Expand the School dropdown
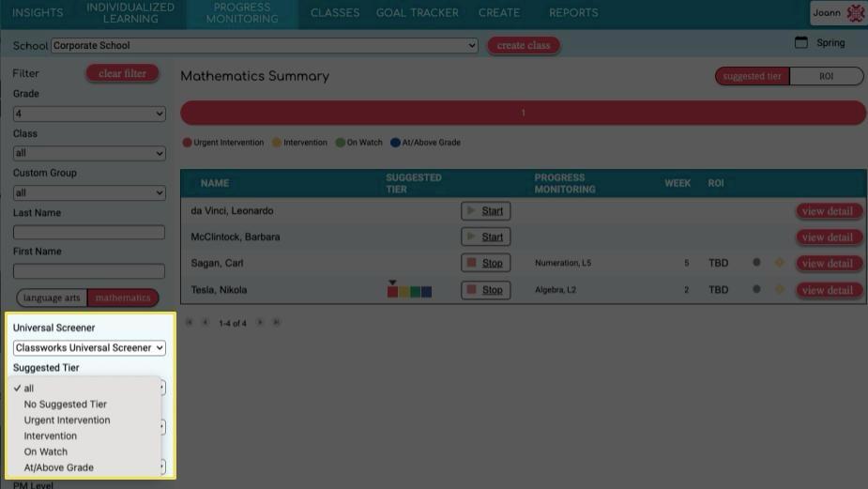Viewport: 868px width, 489px height. pyautogui.click(x=265, y=45)
